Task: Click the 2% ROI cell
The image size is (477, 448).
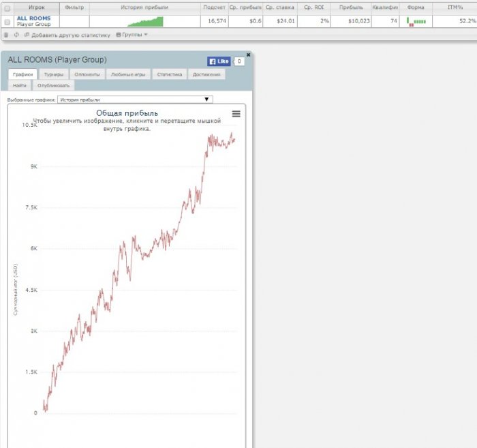Action: (313, 21)
